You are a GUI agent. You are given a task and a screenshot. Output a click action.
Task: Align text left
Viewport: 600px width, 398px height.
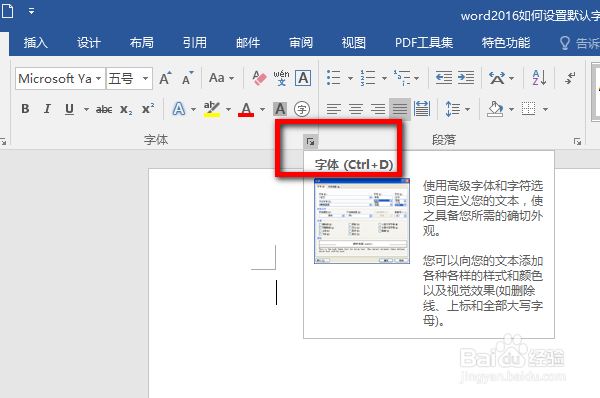pos(334,109)
